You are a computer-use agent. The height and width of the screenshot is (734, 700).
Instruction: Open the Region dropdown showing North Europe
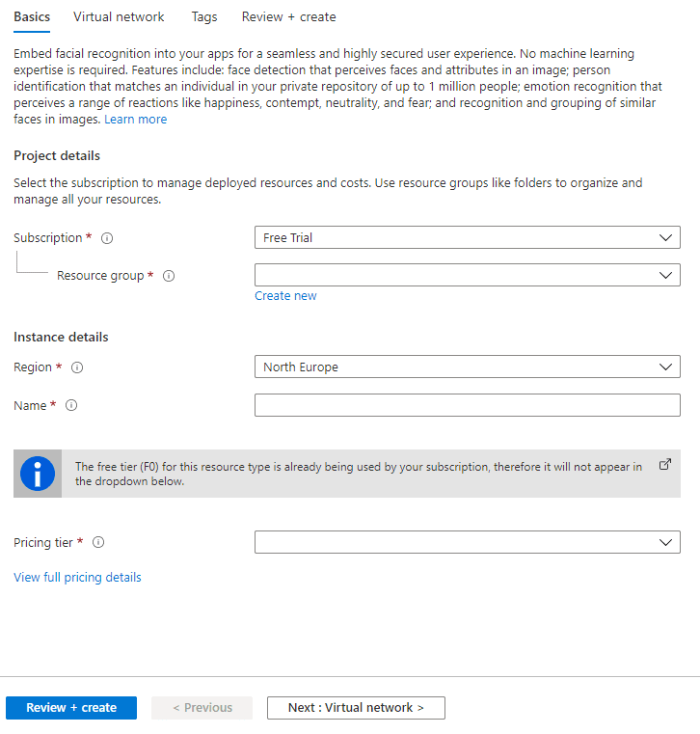pos(467,367)
